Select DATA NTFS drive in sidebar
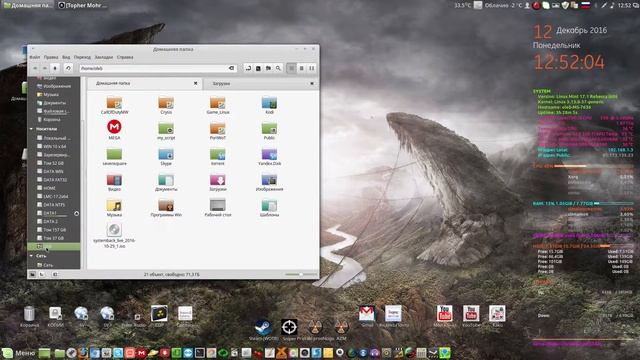Viewport: 640px width, 360px height. pyautogui.click(x=54, y=205)
